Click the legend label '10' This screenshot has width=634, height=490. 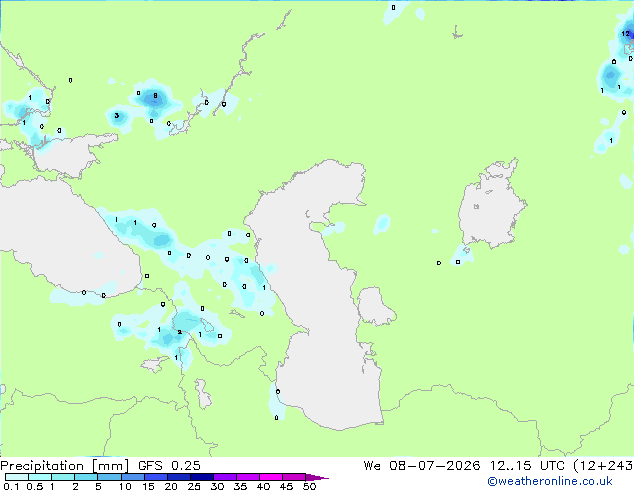[125, 486]
